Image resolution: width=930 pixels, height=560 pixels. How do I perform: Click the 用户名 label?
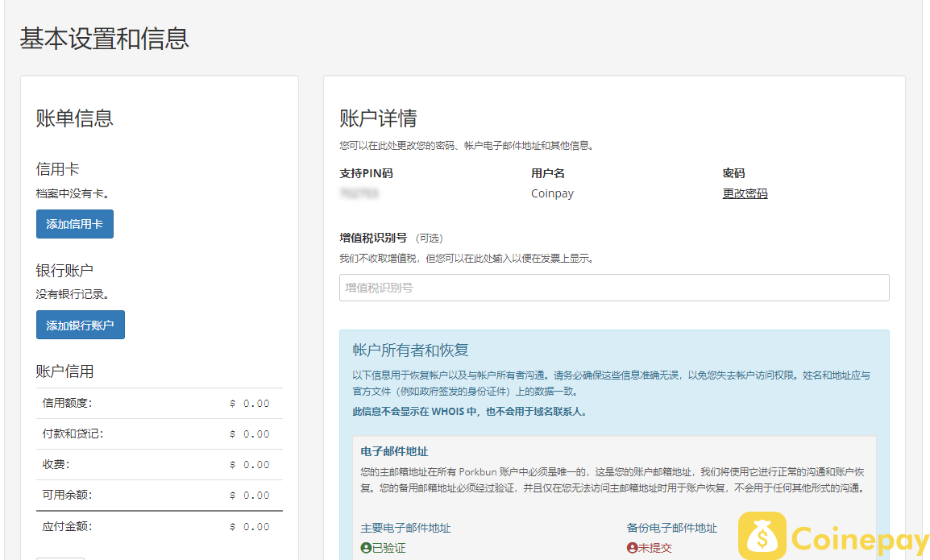[x=547, y=173]
